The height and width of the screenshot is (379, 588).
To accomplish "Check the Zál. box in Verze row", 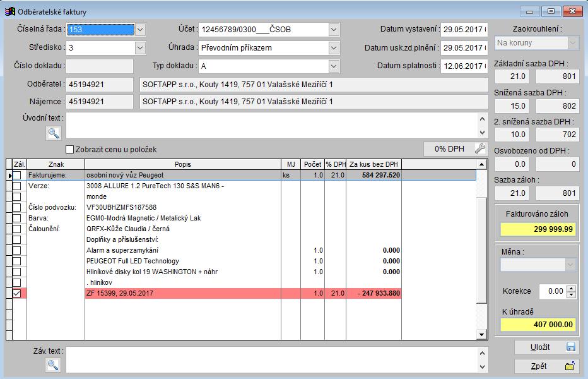I will click(x=17, y=186).
